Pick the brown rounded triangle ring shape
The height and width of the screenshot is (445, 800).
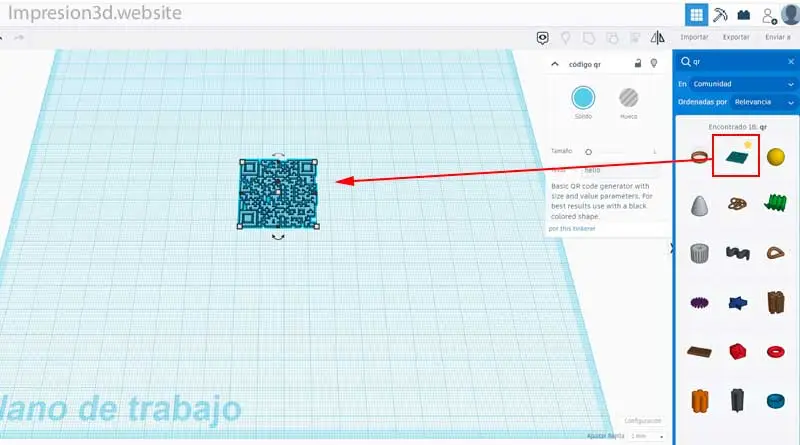pyautogui.click(x=776, y=253)
